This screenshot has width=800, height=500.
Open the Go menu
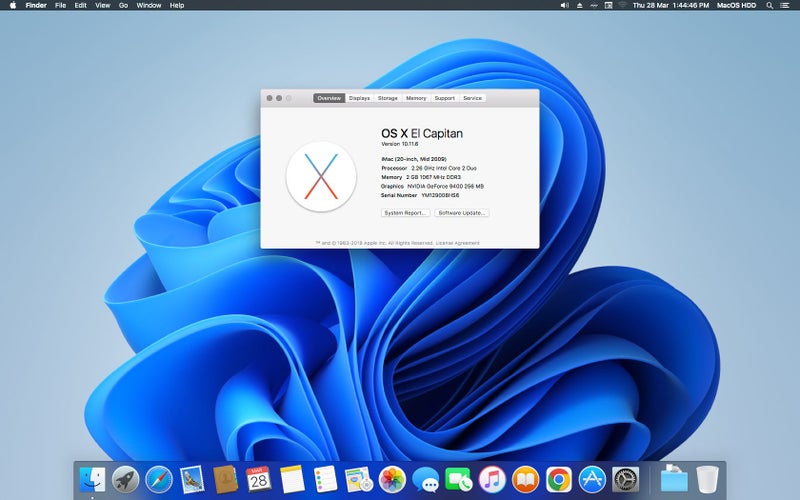(x=123, y=5)
